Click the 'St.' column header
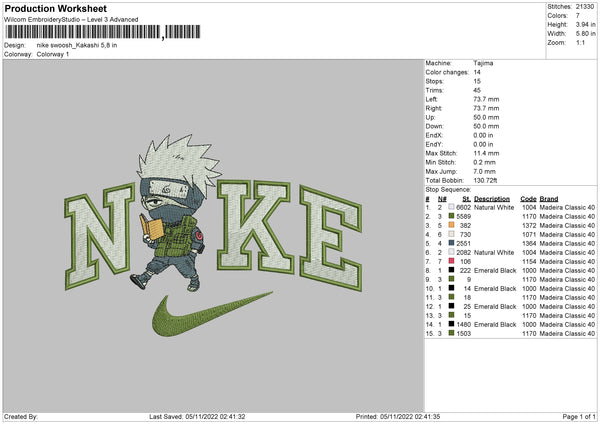The height and width of the screenshot is (424, 600). (466, 199)
